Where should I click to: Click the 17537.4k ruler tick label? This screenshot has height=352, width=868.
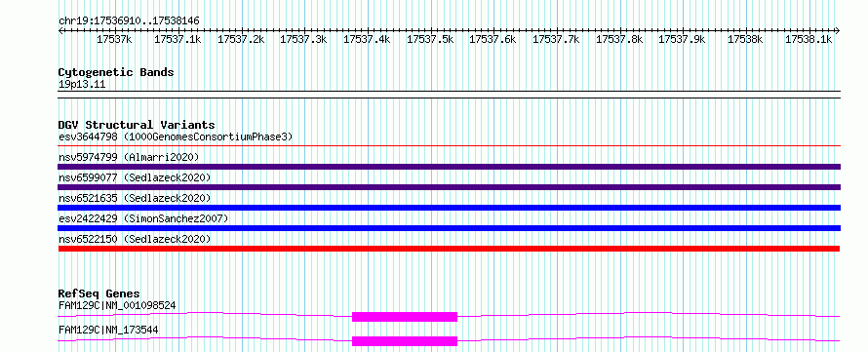[367, 39]
